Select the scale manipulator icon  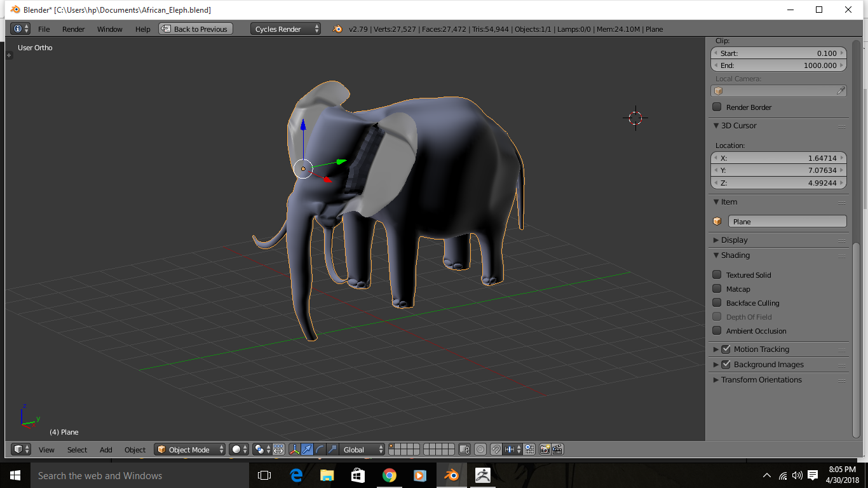coord(332,449)
